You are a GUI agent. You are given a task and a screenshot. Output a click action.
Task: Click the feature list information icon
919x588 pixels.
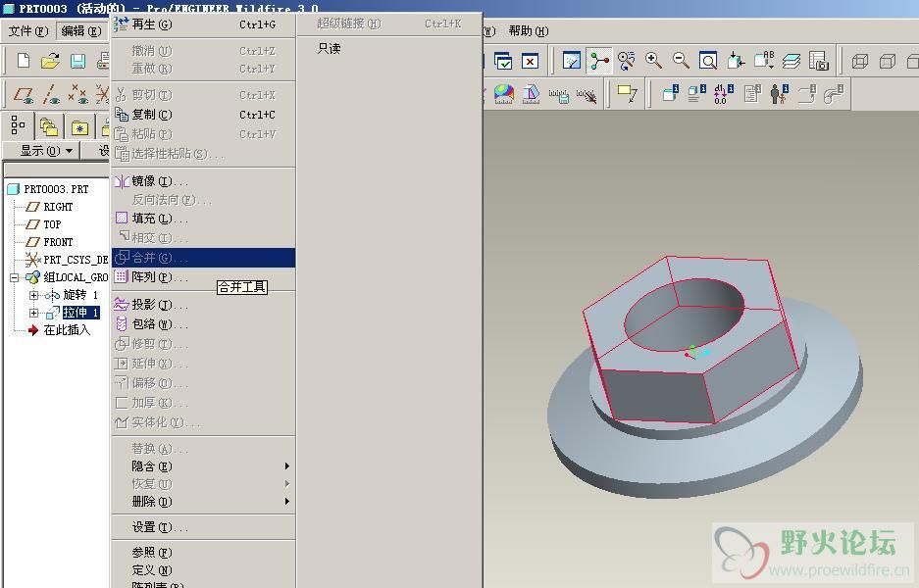[697, 94]
